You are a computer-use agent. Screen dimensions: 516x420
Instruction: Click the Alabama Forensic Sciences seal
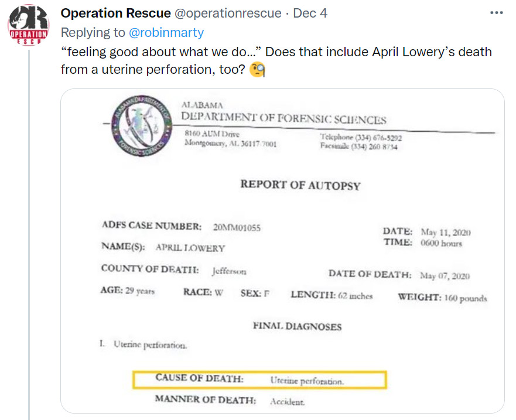pyautogui.click(x=142, y=126)
